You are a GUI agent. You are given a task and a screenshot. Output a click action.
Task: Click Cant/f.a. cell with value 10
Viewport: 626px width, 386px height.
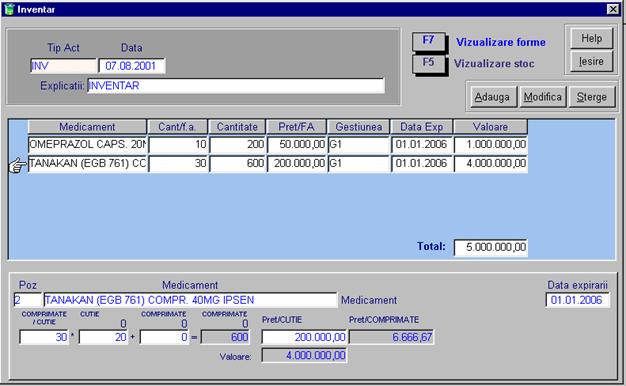point(178,144)
